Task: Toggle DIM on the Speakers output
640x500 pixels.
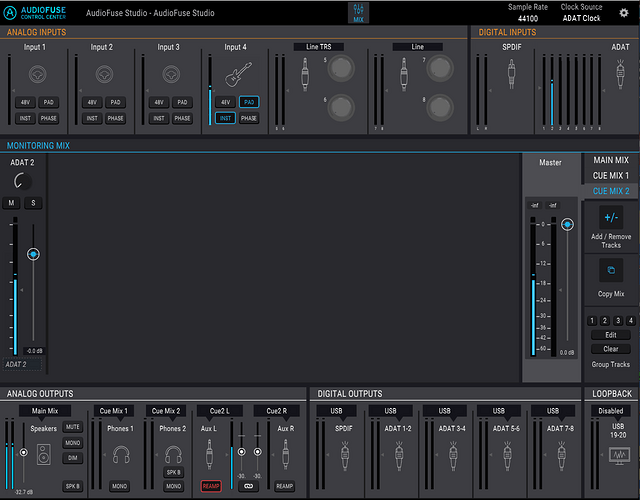Action: pos(73,458)
